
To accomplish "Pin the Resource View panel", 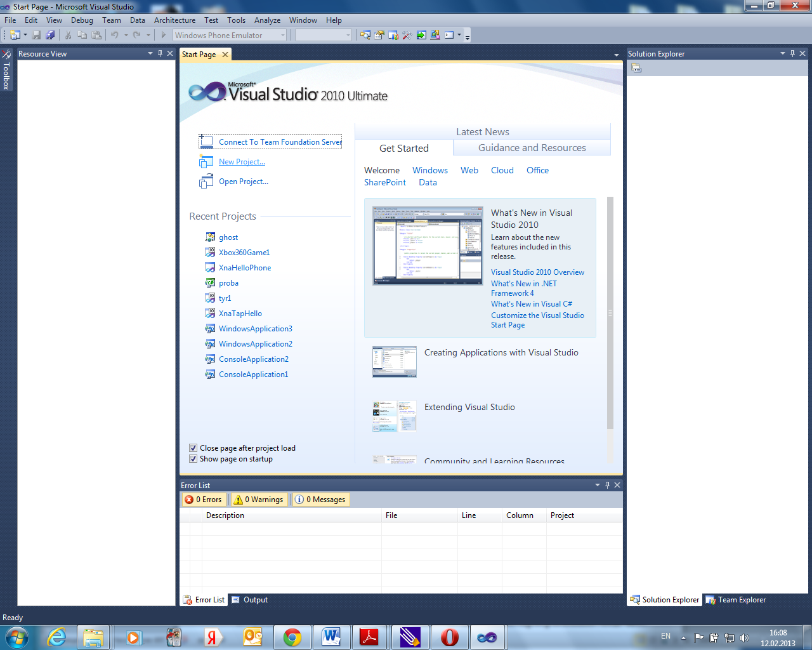I will pos(160,54).
